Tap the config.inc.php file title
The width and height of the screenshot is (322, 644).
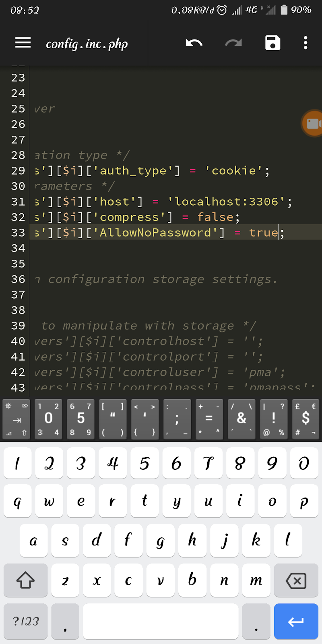pyautogui.click(x=87, y=43)
